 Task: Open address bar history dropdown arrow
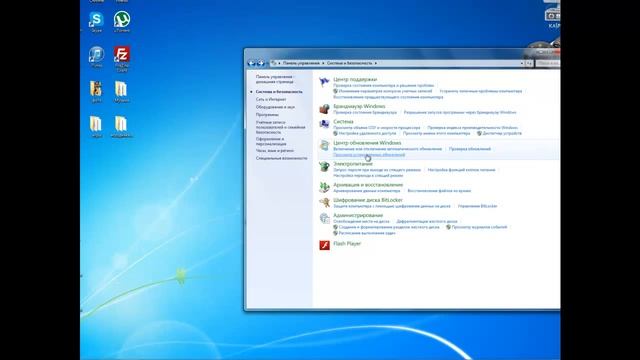tap(522, 63)
